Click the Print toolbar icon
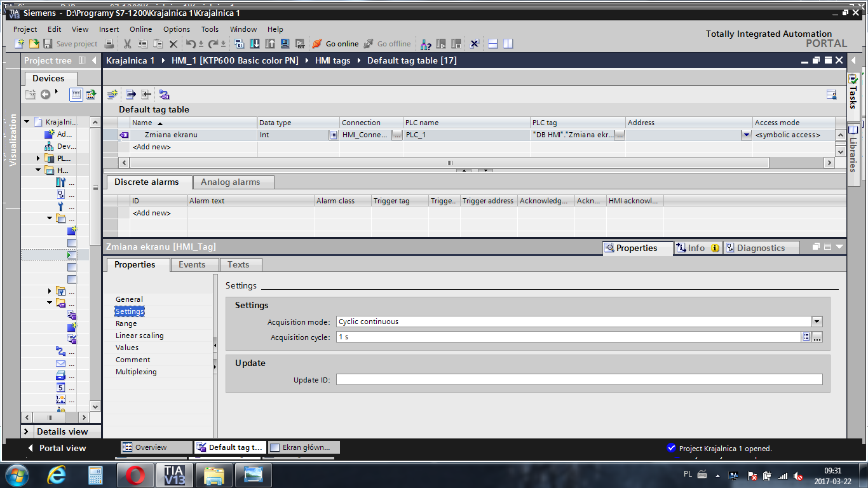 pos(109,44)
